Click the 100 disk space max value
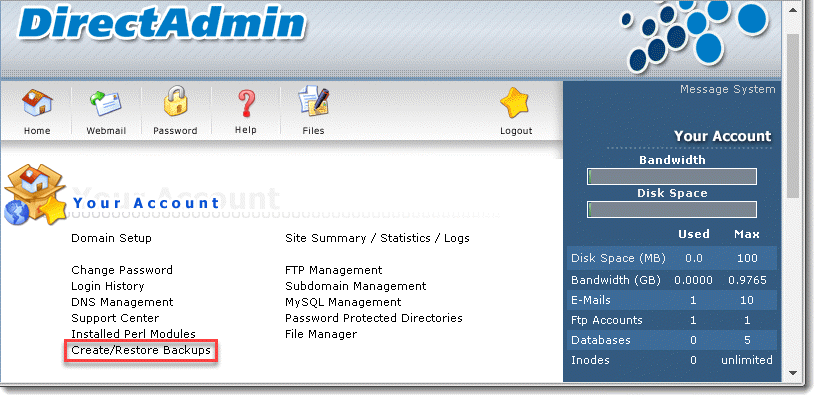 click(x=747, y=258)
